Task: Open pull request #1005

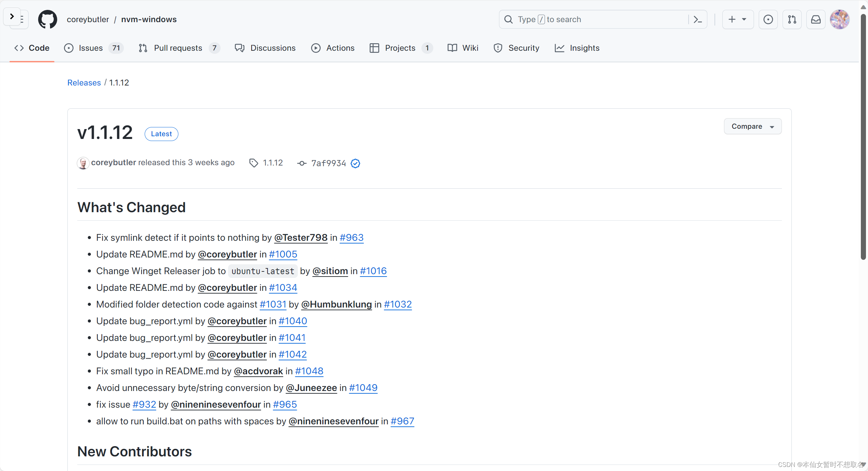Action: [x=283, y=254]
